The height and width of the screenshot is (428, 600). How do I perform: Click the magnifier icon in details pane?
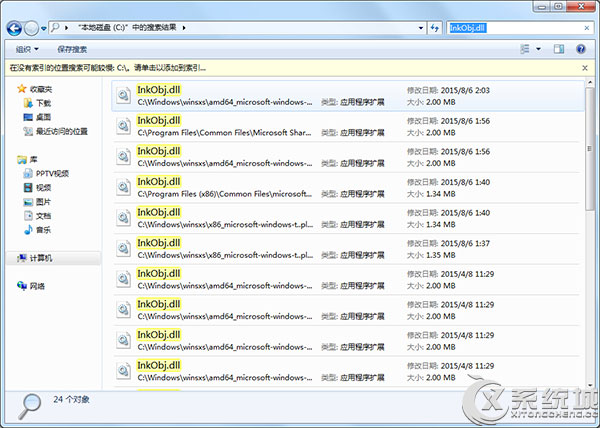tap(29, 406)
